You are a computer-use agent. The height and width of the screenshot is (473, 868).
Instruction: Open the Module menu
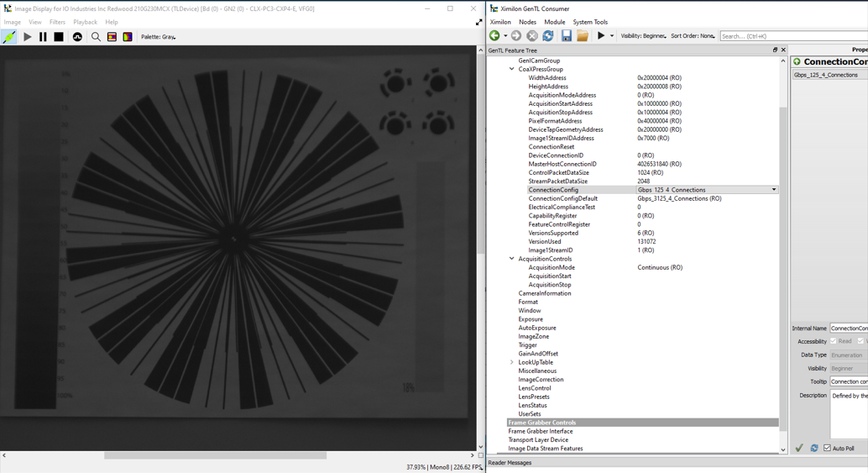coord(555,22)
